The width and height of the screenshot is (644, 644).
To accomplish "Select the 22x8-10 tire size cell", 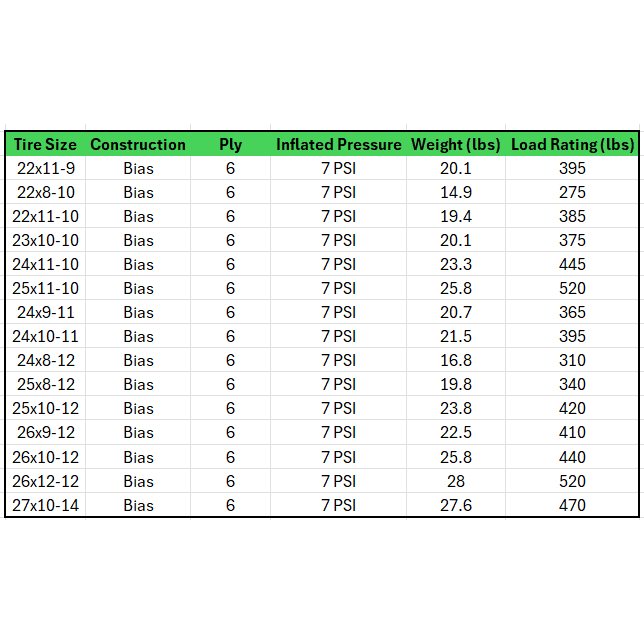I will click(x=46, y=192).
